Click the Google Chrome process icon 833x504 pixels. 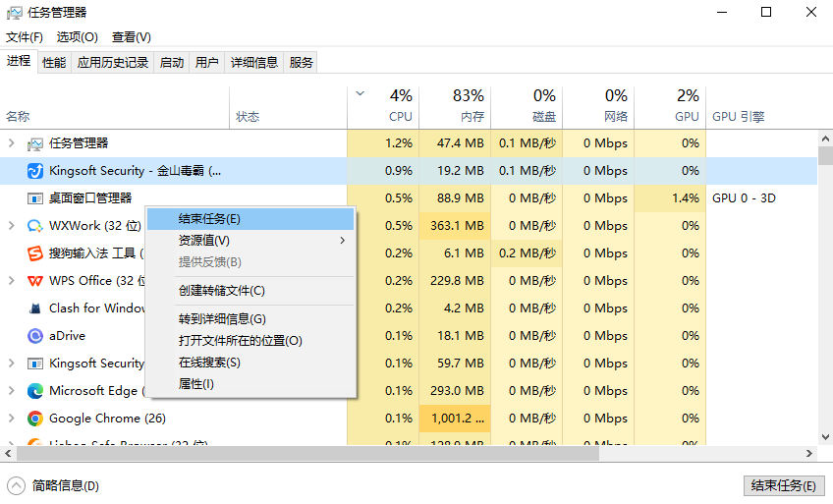35,419
